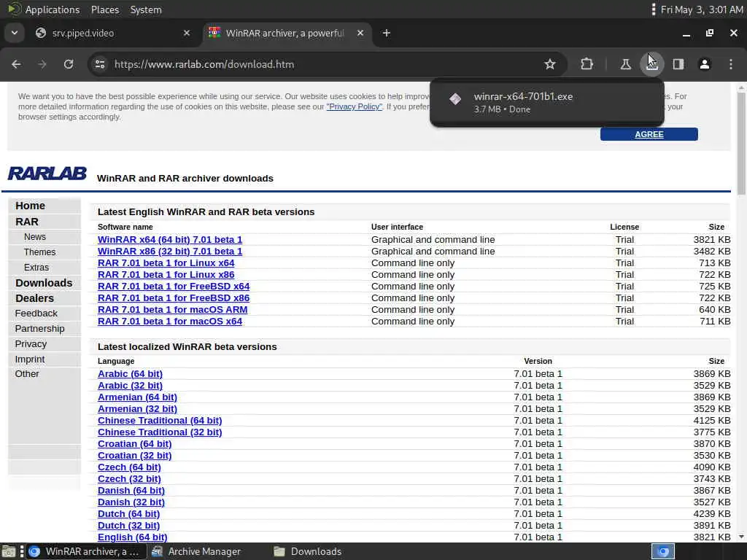The height and width of the screenshot is (560, 747).
Task: Close the WinRAR archiver tab
Action: pyautogui.click(x=360, y=33)
